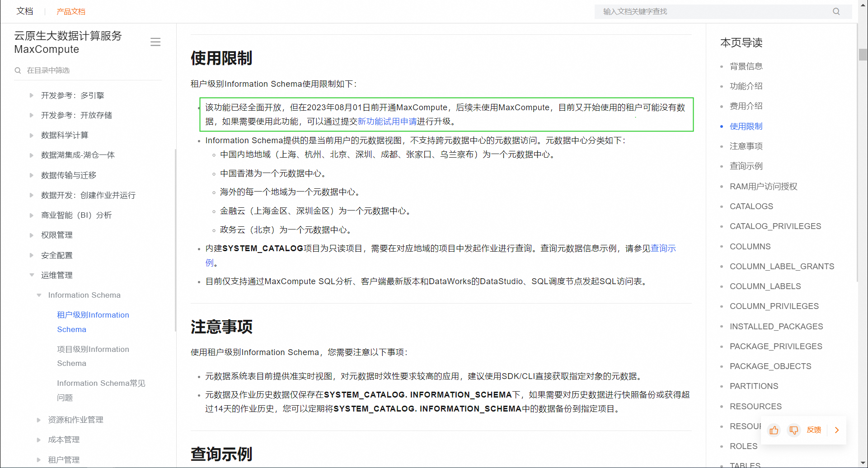Expand 商业智能（BI）分析 node
The height and width of the screenshot is (468, 868).
click(x=32, y=215)
